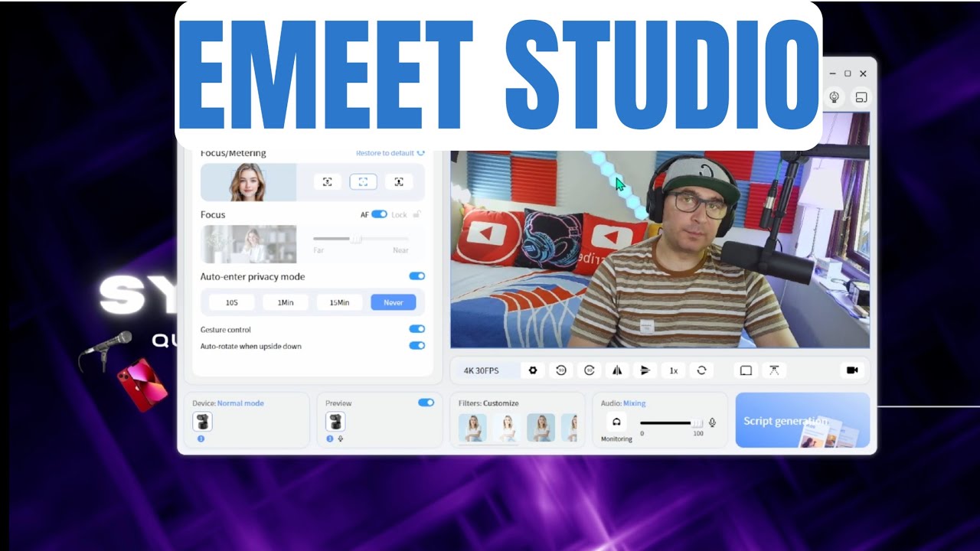Open camera settings gear icon

pos(533,370)
